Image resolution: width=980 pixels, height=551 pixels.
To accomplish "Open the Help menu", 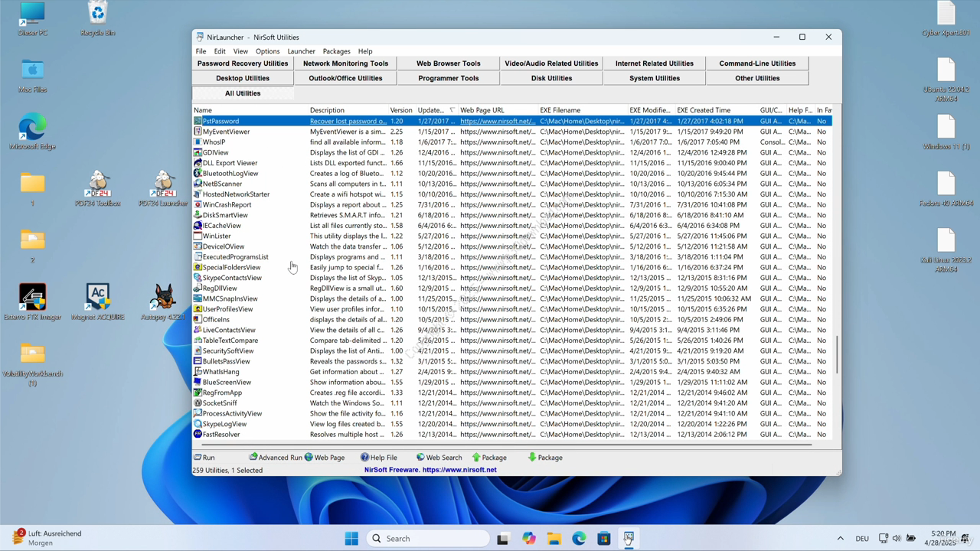I will pos(365,51).
